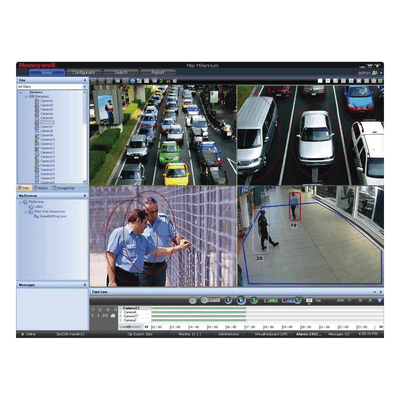Open the Search tab
Screen dimensions: 400x400
(121, 72)
